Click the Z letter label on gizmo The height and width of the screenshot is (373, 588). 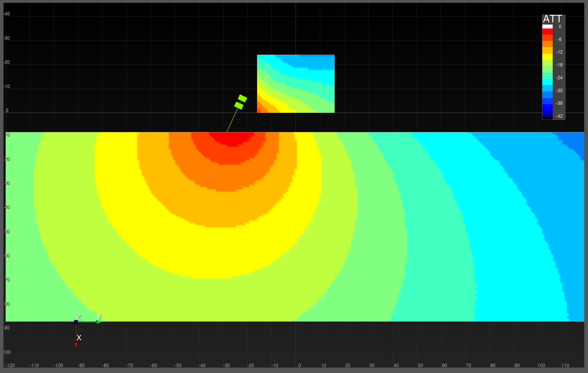[79, 317]
